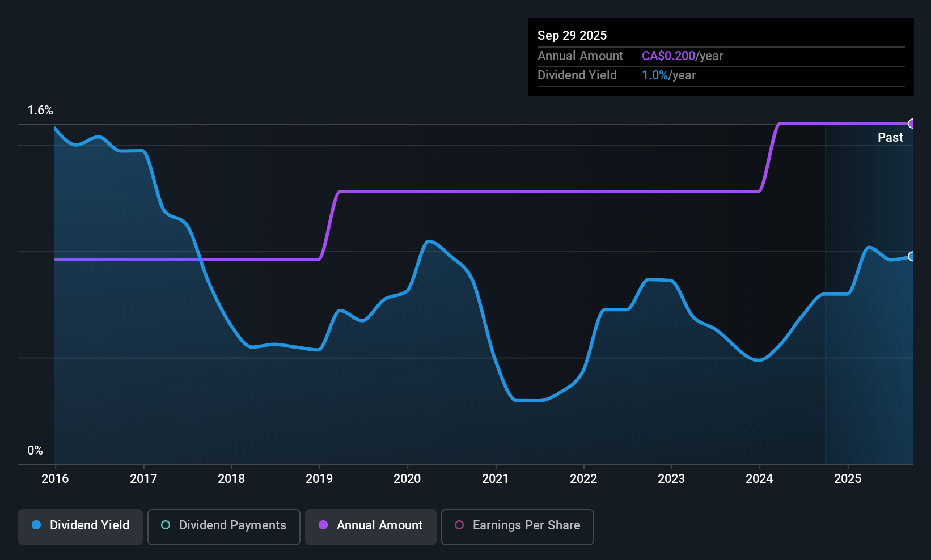Click the 2025 x-axis label

(848, 478)
